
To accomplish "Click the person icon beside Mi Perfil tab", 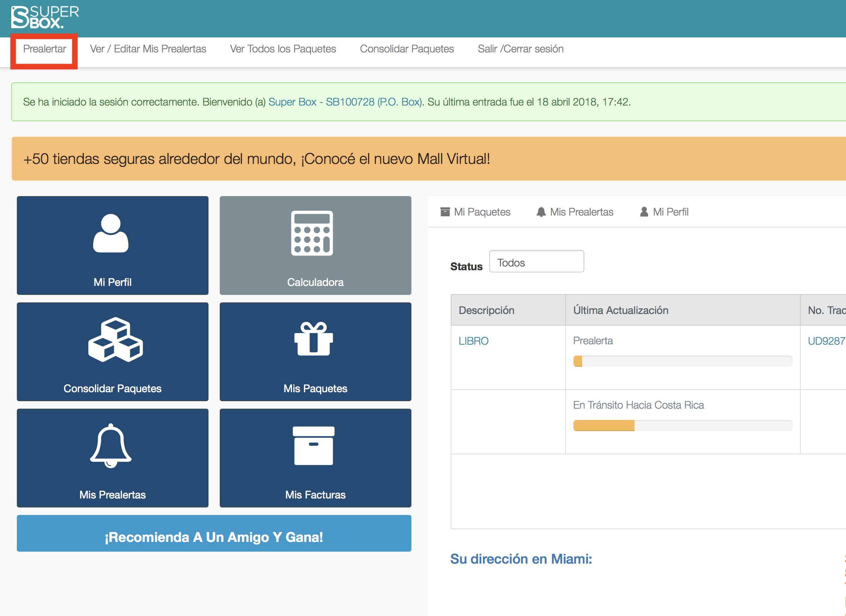I will pyautogui.click(x=644, y=212).
